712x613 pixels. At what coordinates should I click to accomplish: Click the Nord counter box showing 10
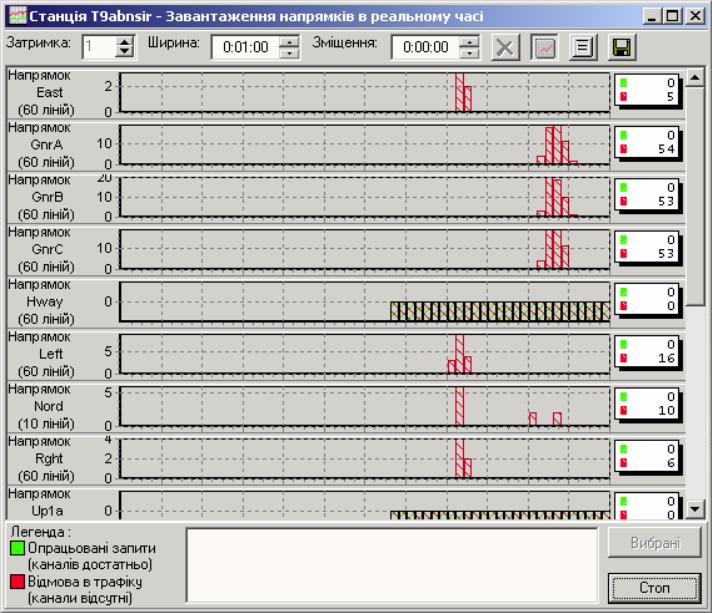pos(647,404)
